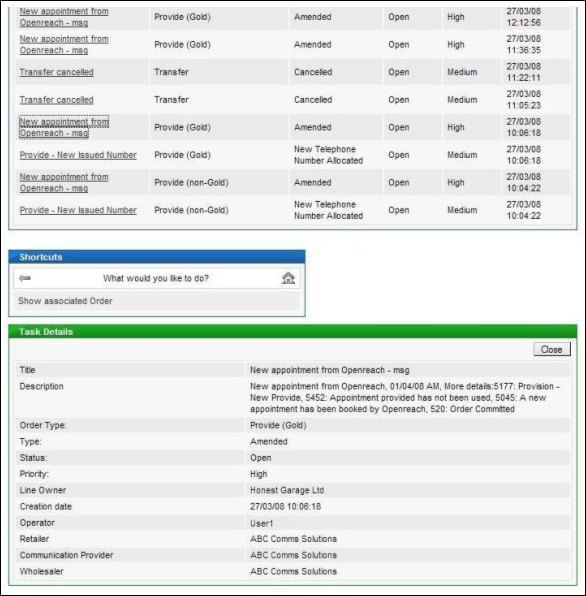
Task: Click the User1 operator value
Action: [x=261, y=523]
